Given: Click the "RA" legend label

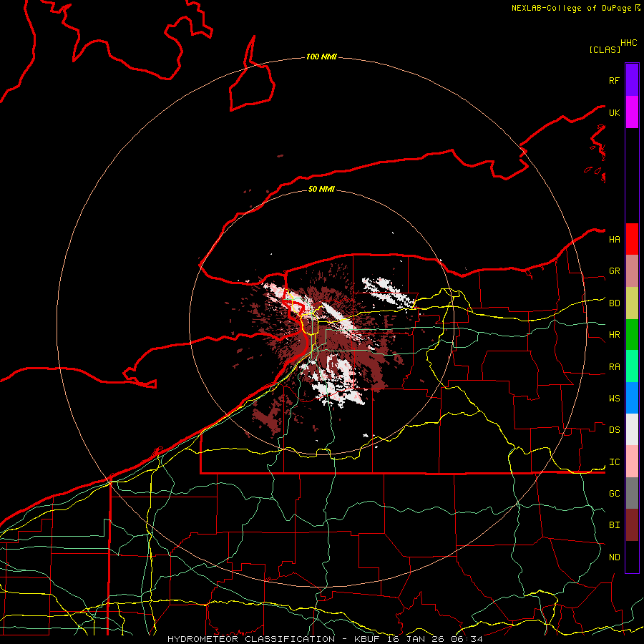Looking at the screenshot, I should click(614, 367).
